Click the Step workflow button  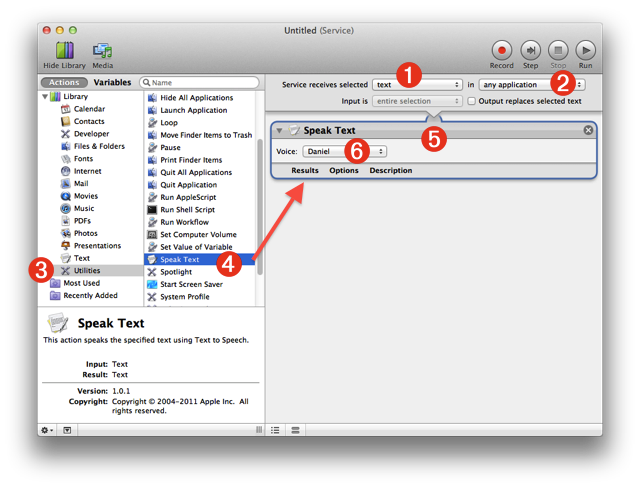click(x=530, y=55)
